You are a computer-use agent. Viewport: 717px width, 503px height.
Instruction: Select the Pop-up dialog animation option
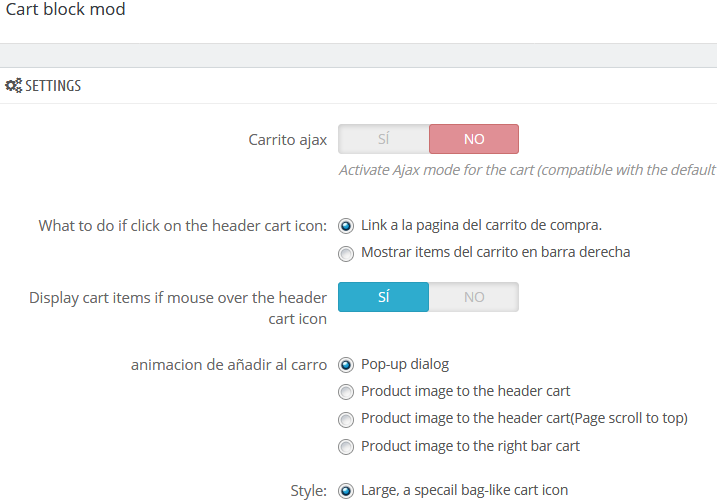point(346,364)
